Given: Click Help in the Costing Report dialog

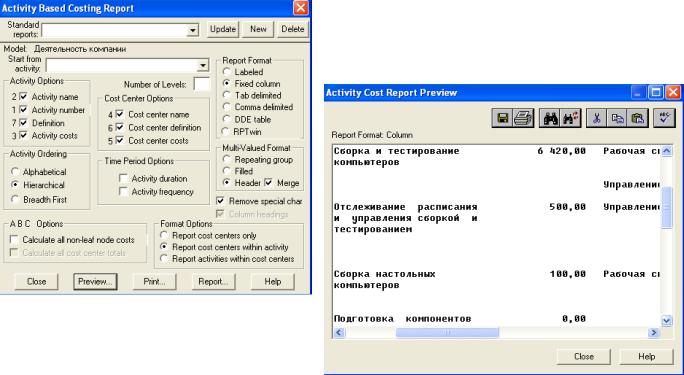Looking at the screenshot, I should click(x=272, y=282).
